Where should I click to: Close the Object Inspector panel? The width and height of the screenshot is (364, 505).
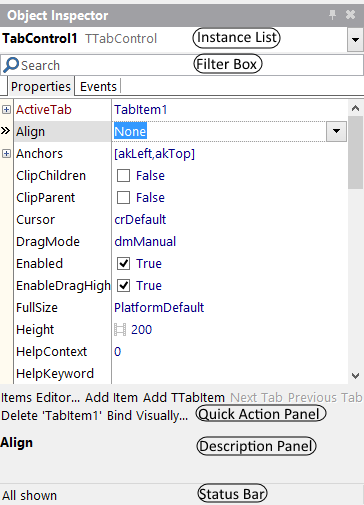coord(350,15)
